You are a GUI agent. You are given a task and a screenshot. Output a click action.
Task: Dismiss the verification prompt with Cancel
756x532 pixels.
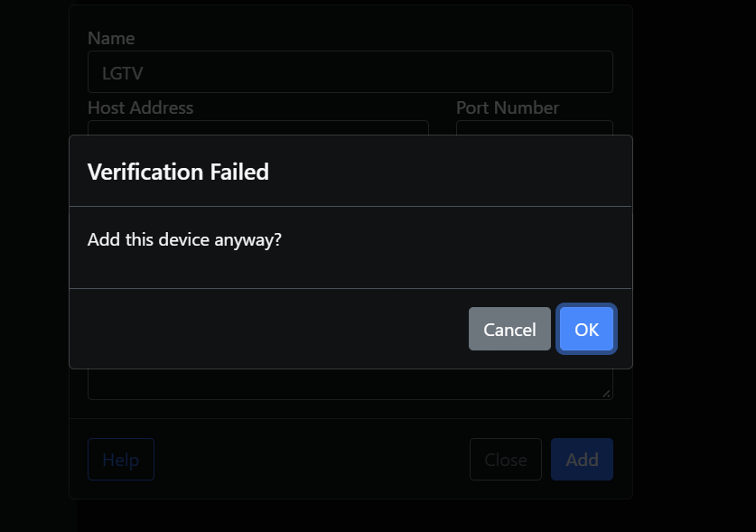[x=509, y=329]
